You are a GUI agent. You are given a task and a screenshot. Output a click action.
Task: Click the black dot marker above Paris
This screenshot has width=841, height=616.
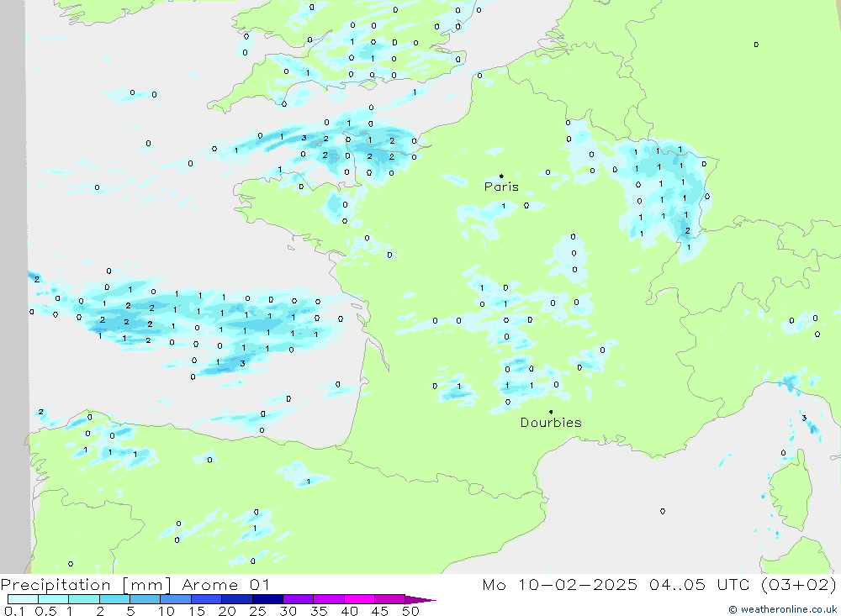point(501,176)
